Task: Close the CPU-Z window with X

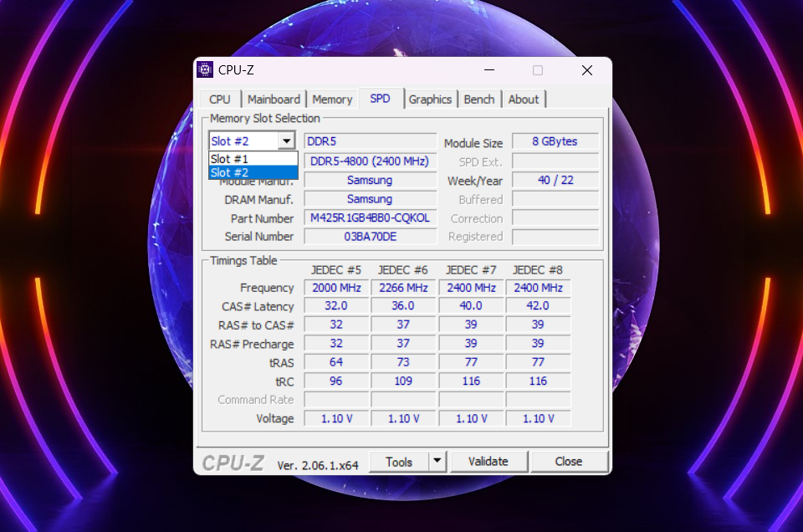Action: (x=587, y=70)
